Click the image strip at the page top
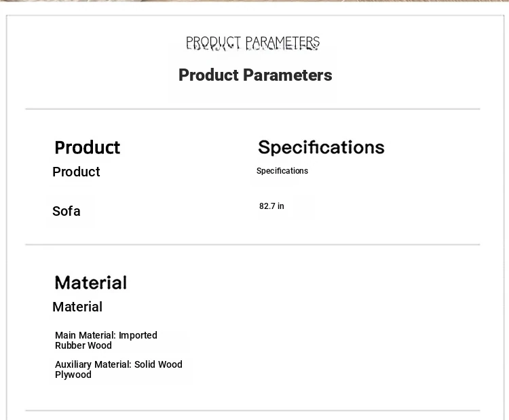This screenshot has width=509, height=420. [254, 1]
